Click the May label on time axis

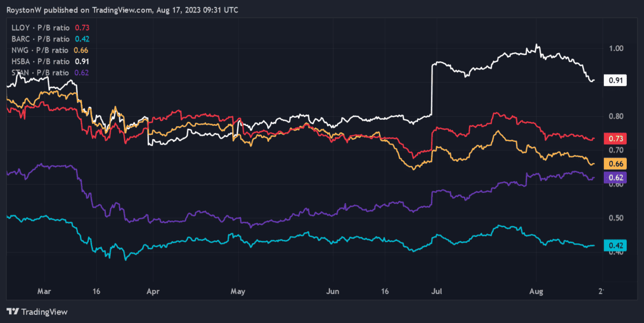238,291
